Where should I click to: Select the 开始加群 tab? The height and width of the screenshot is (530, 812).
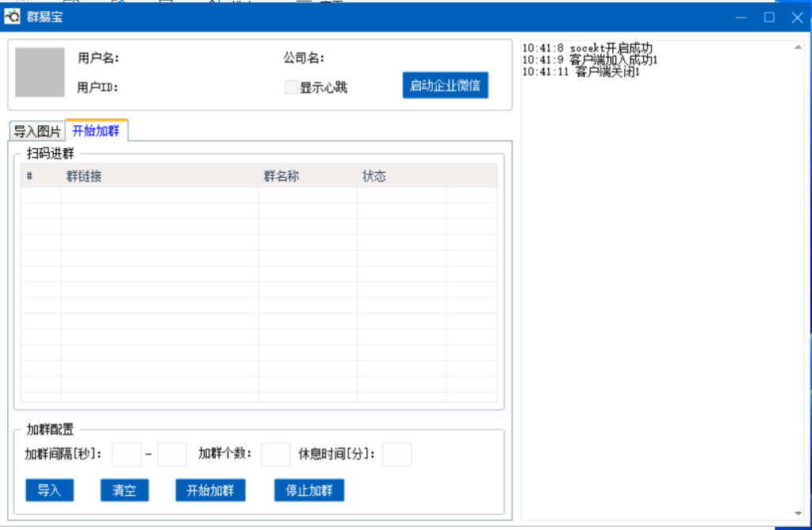(x=96, y=131)
